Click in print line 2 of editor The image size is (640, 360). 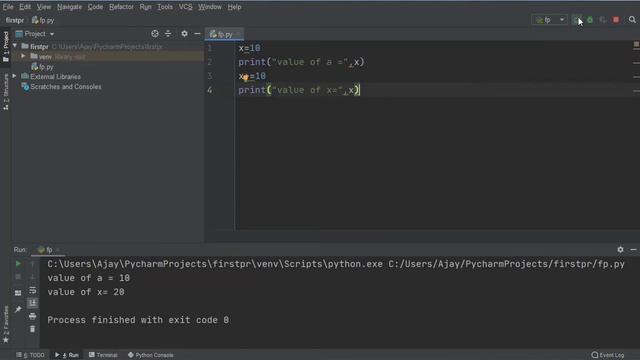click(x=301, y=62)
